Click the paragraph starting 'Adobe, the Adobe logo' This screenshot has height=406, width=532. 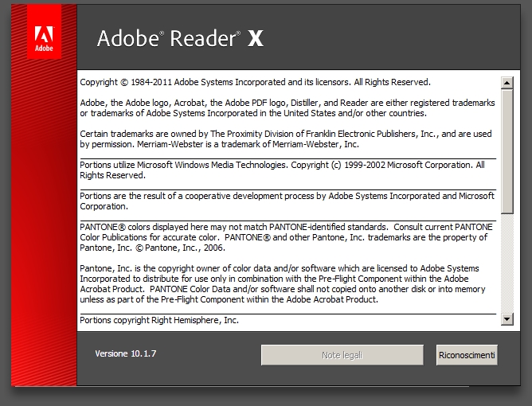coord(288,107)
